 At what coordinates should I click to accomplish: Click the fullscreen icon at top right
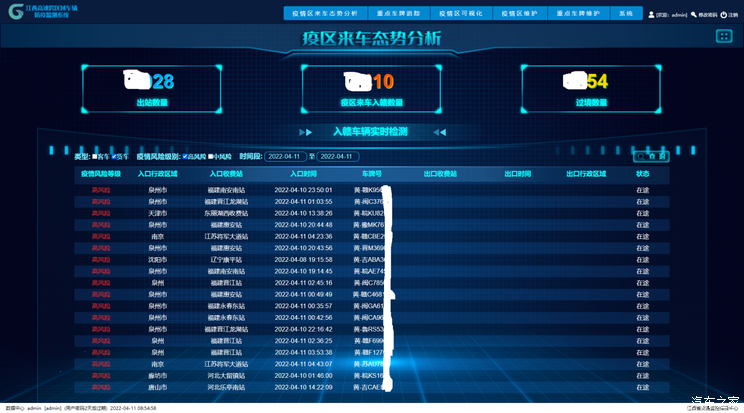click(x=724, y=36)
